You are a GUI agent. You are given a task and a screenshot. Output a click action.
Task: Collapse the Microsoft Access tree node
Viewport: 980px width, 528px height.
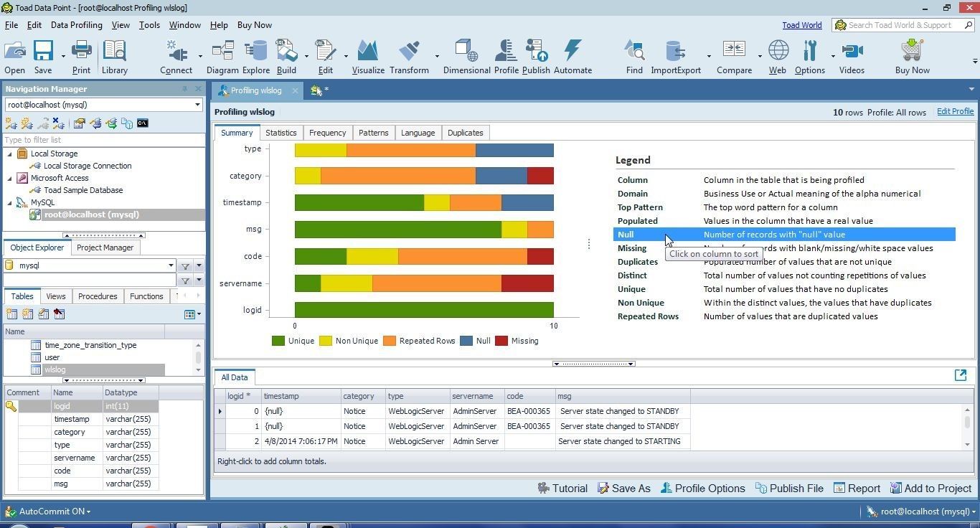(10, 178)
